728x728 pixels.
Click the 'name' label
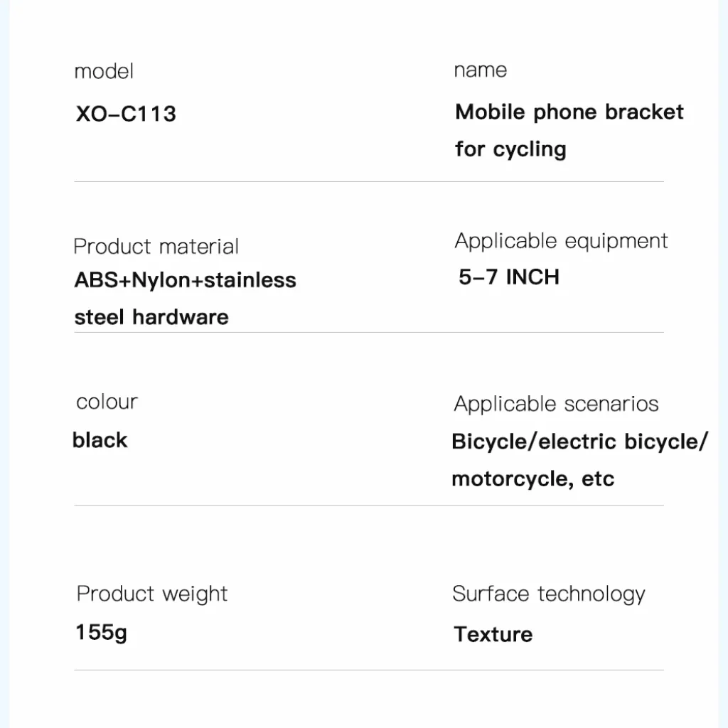click(480, 70)
